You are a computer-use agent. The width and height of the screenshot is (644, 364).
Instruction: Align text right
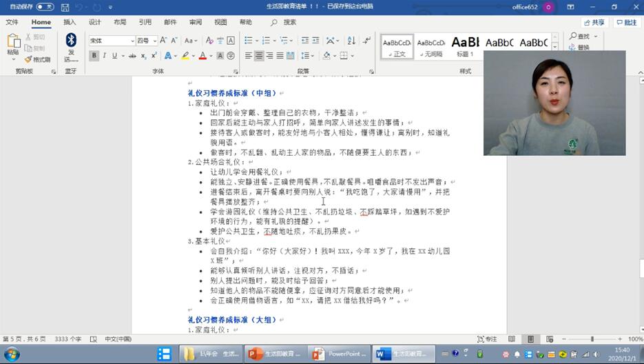(x=269, y=56)
